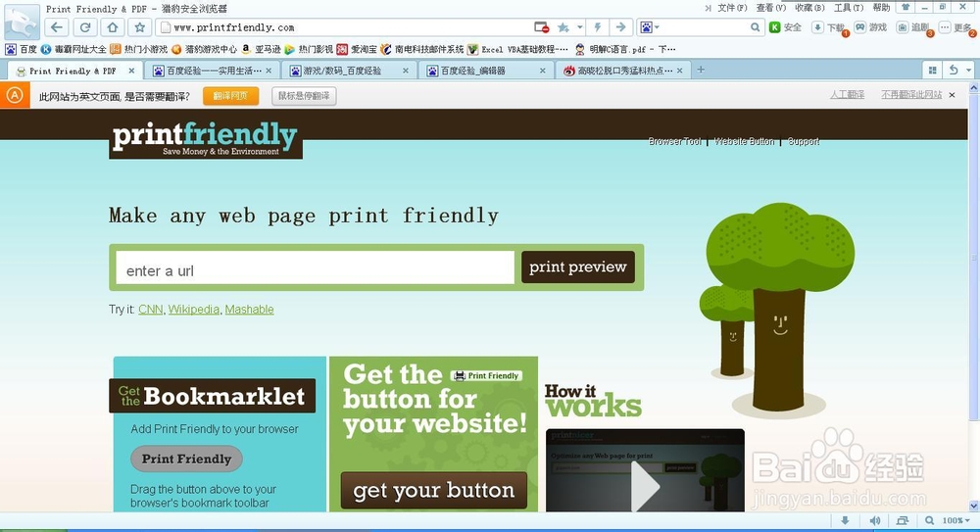Image resolution: width=980 pixels, height=532 pixels.
Task: Click the tab grid overview icon
Action: pyautogui.click(x=933, y=70)
